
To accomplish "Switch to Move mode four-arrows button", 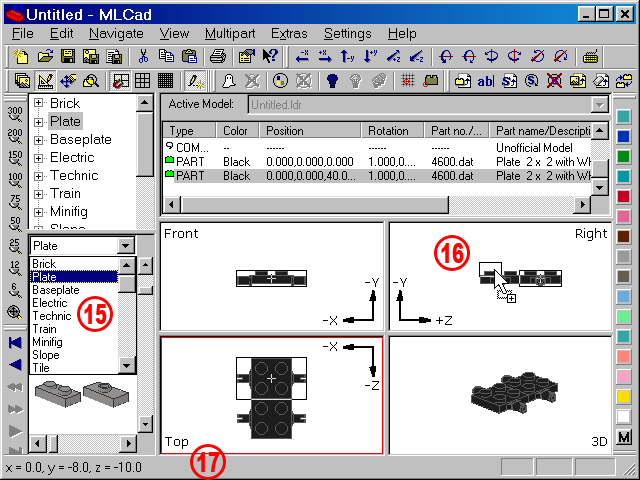I will click(68, 80).
